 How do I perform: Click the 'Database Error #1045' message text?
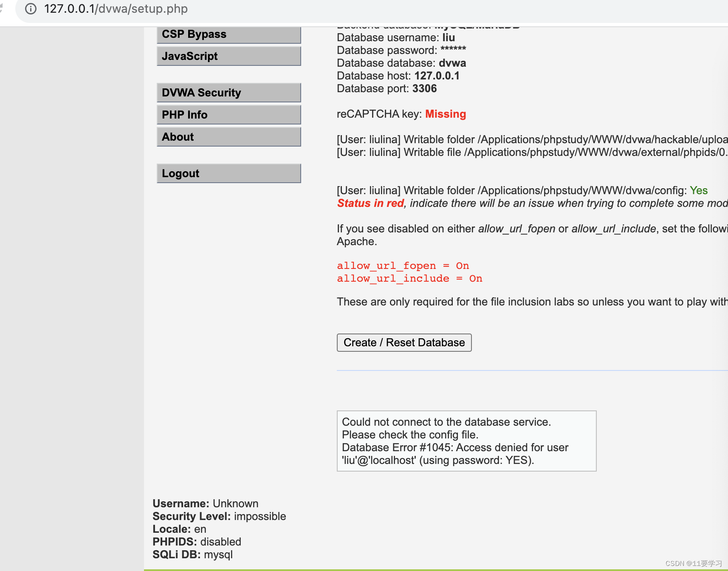455,454
